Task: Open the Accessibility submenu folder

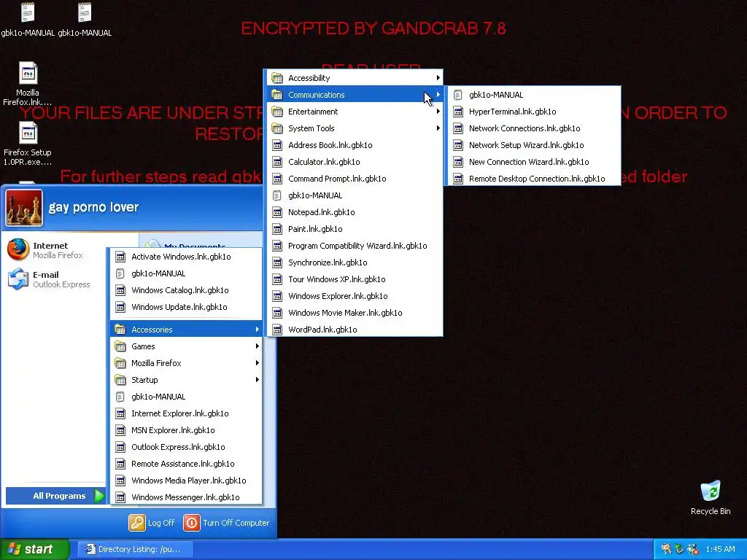Action: [x=355, y=78]
